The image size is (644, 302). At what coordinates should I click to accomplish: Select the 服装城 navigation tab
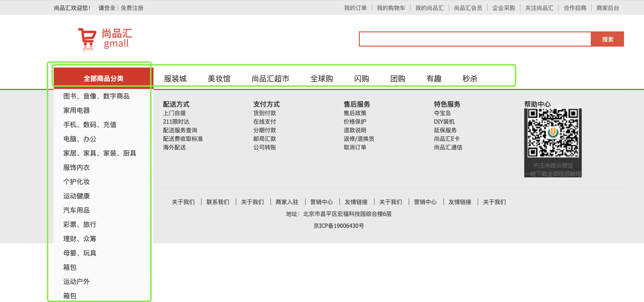175,78
